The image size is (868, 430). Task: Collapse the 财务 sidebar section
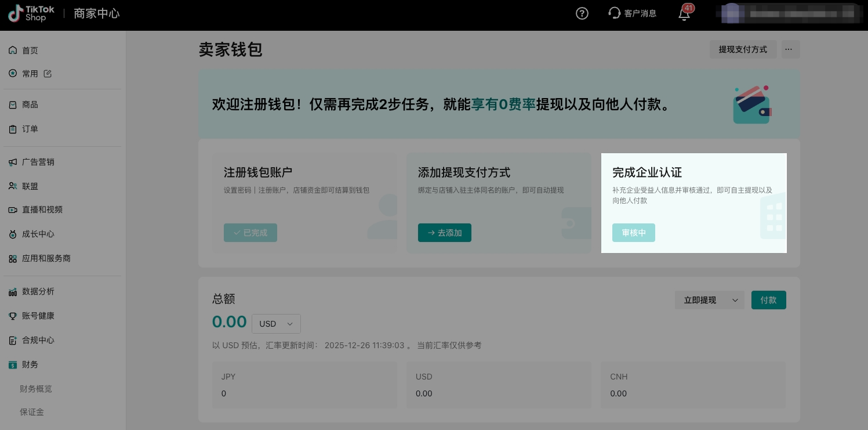30,364
